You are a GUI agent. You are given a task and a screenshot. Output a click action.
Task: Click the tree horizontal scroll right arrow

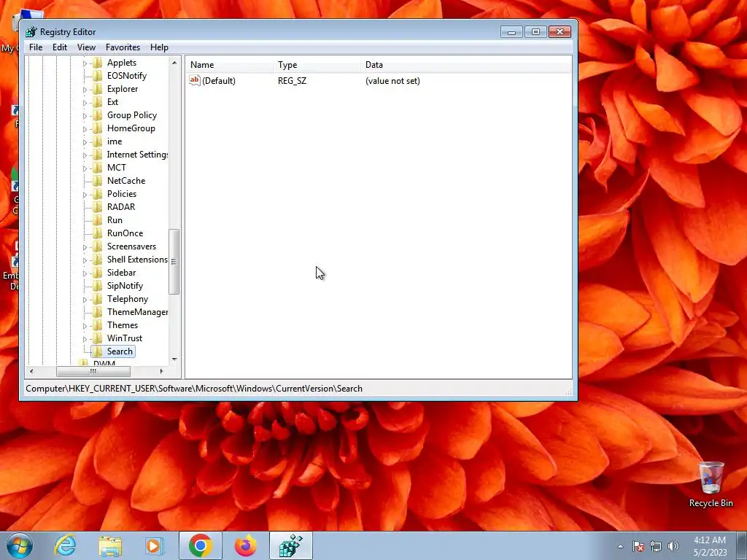pyautogui.click(x=161, y=371)
